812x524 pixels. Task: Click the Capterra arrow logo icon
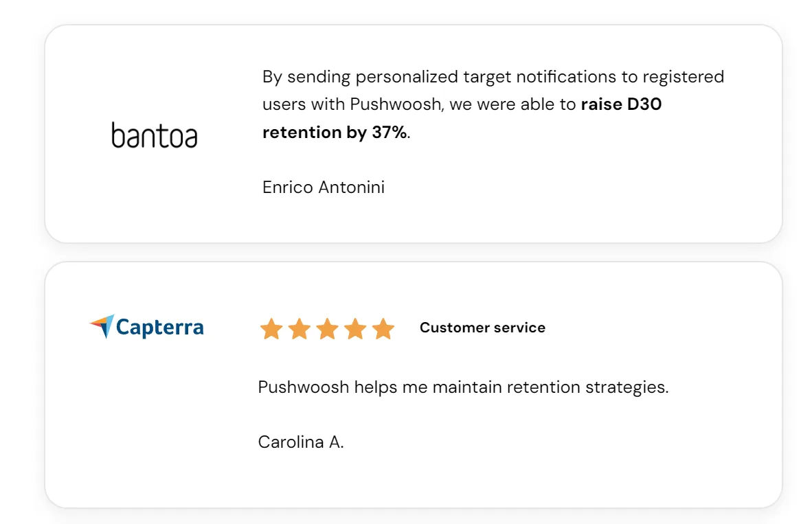pos(102,326)
